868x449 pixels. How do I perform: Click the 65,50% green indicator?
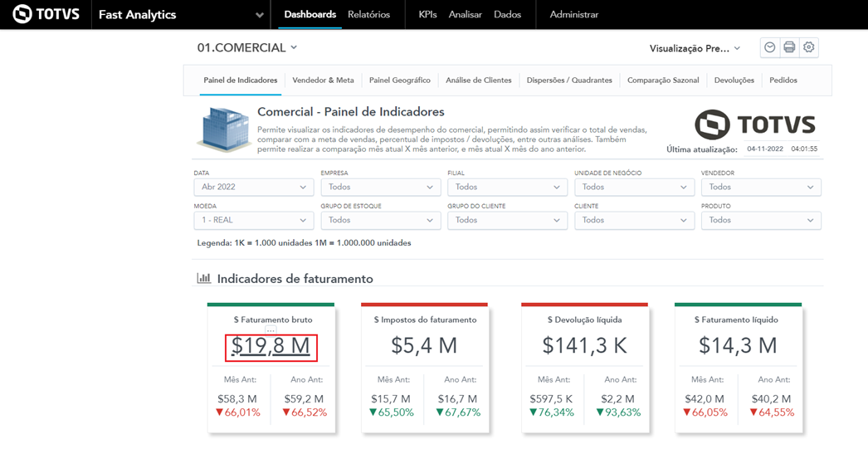[x=393, y=412]
